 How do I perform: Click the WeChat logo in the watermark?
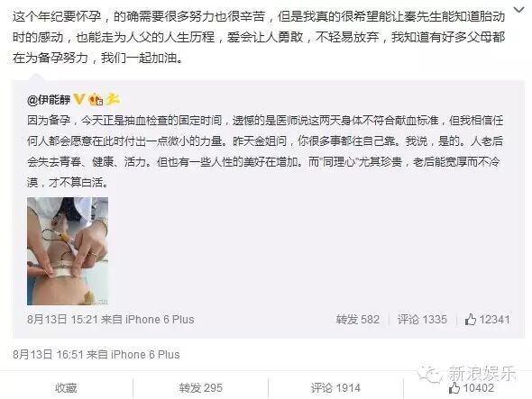tap(429, 374)
